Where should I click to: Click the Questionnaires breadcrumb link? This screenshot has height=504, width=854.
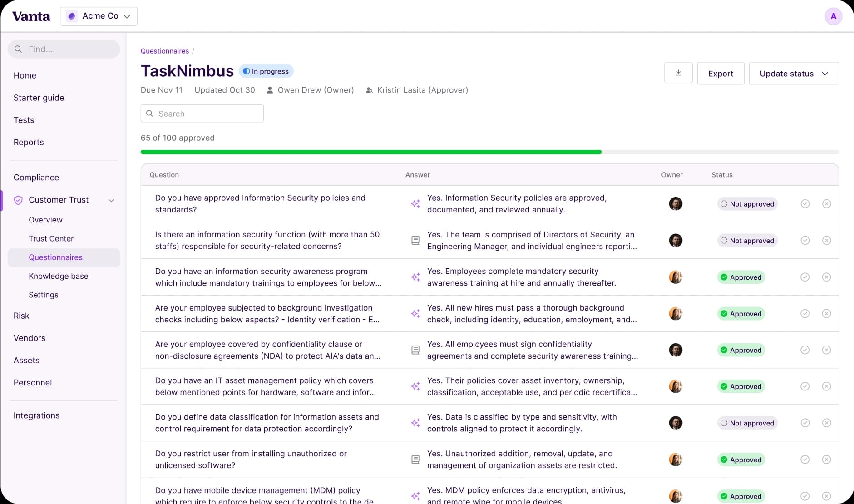[x=164, y=51]
